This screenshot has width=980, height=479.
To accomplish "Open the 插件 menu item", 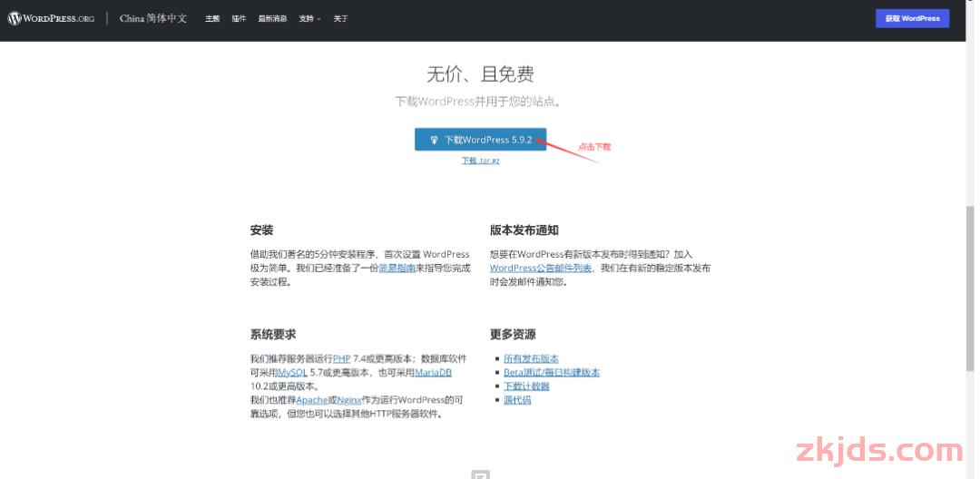I will 239,19.
